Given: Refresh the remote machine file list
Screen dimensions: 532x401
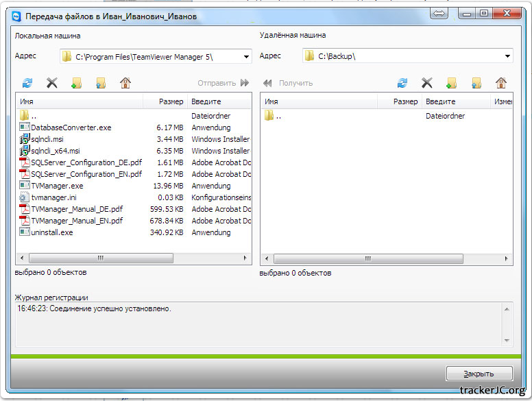Looking at the screenshot, I should click(402, 83).
